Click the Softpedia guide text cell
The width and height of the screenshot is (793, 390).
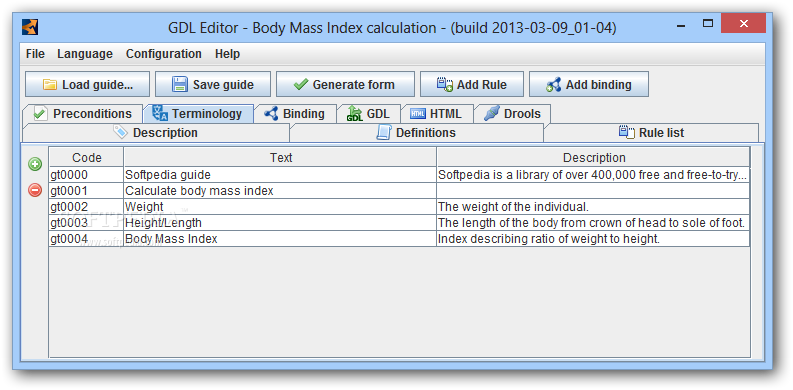coord(280,175)
